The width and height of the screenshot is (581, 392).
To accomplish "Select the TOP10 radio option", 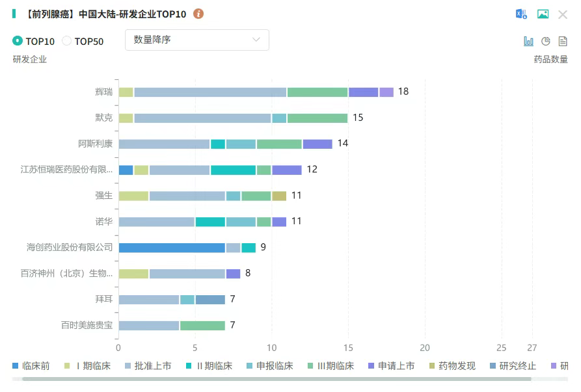I will click(x=18, y=41).
